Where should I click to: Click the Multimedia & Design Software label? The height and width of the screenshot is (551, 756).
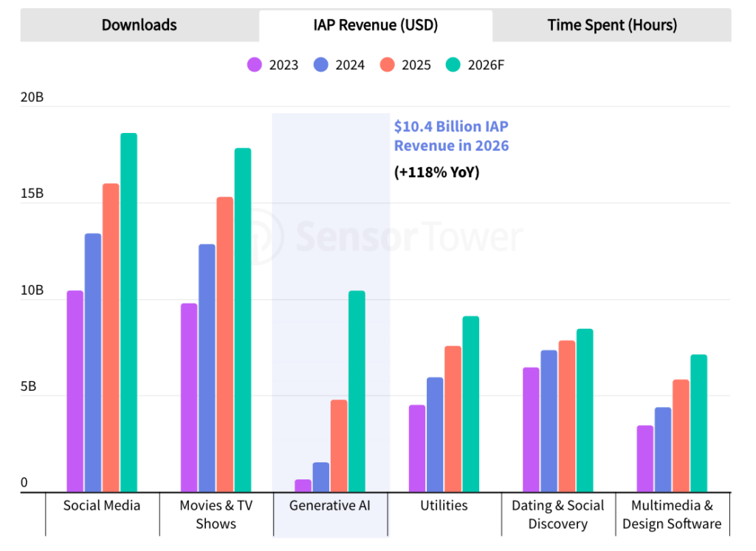pyautogui.click(x=672, y=515)
